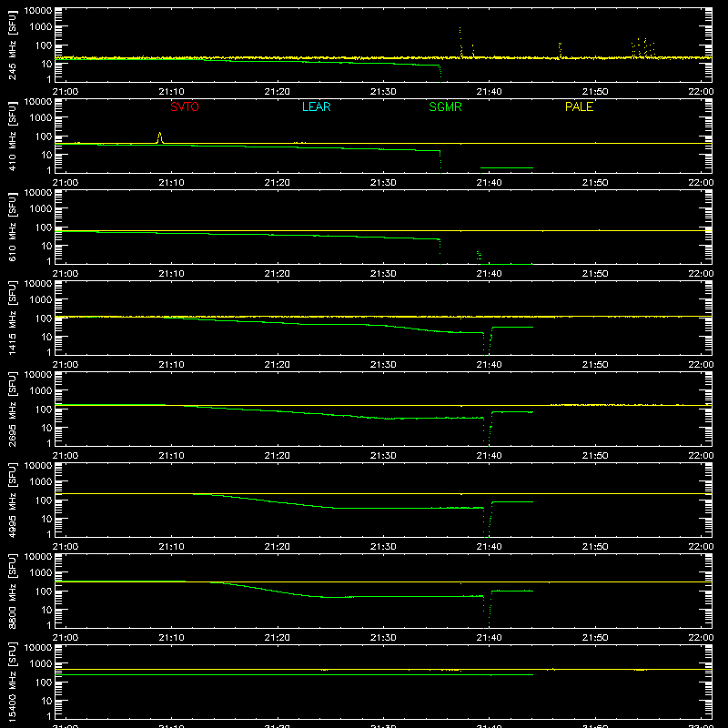
Task: Click the 21:20 label under the 610 MHz plot
Action: (278, 274)
